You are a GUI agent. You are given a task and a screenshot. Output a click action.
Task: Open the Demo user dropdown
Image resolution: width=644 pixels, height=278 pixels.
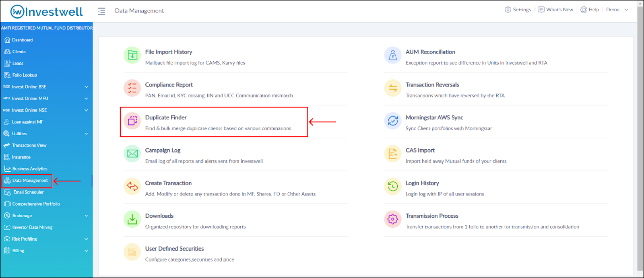[617, 10]
